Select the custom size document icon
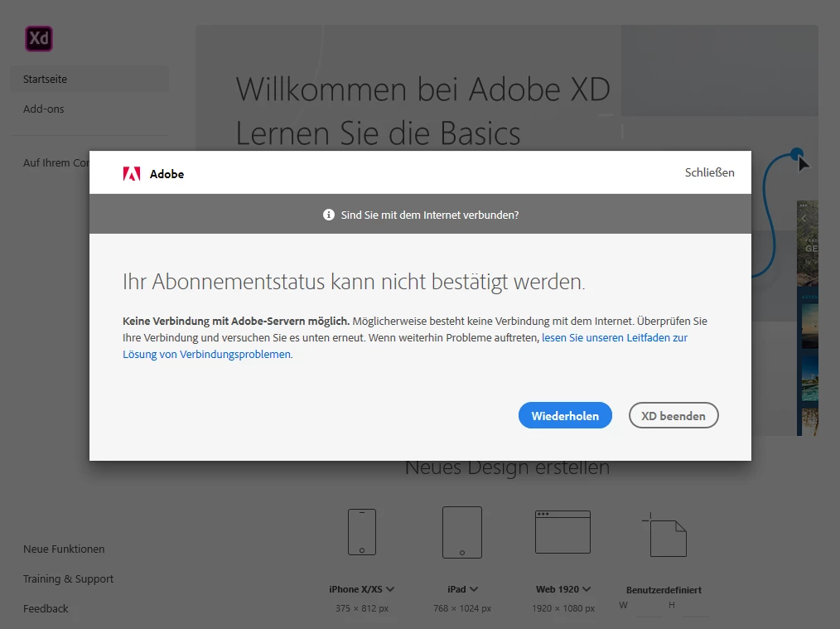The height and width of the screenshot is (629, 840). 664,535
